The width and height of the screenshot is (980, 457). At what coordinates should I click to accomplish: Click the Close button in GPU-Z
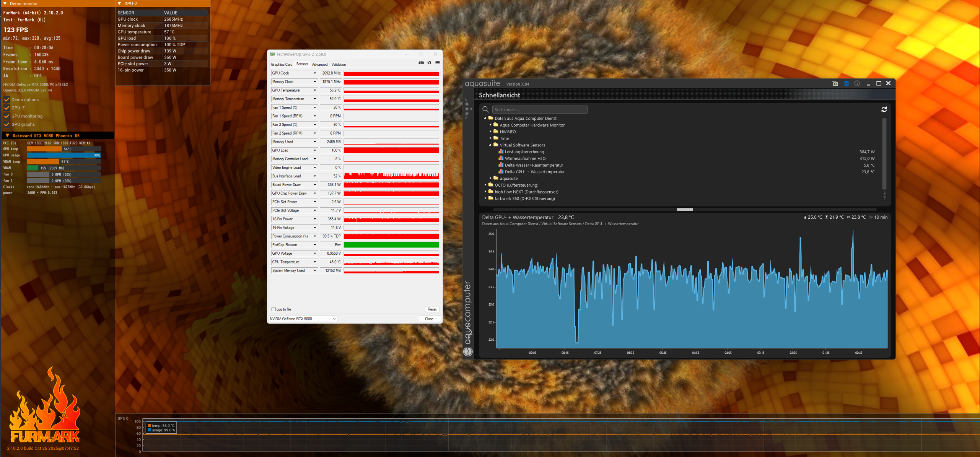tap(429, 319)
